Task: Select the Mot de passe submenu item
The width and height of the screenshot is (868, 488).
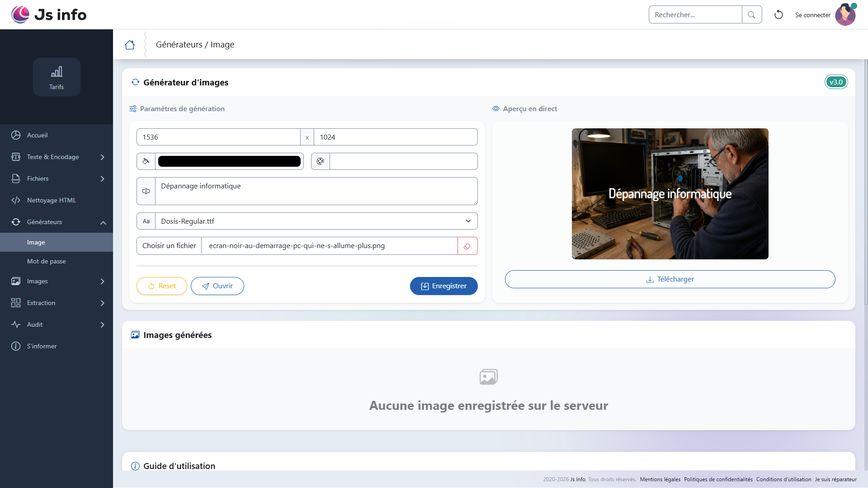Action: click(57, 261)
